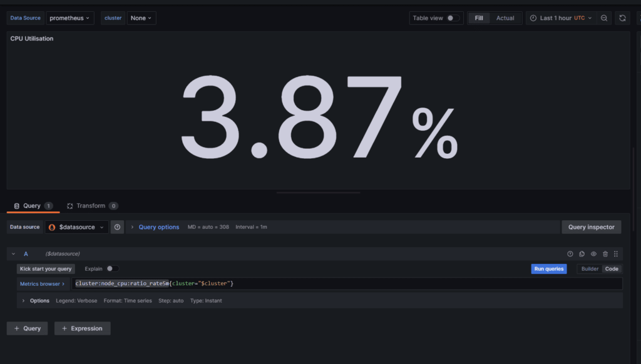Click the query name A label
Screen dimensions: 641x364
(x=26, y=254)
